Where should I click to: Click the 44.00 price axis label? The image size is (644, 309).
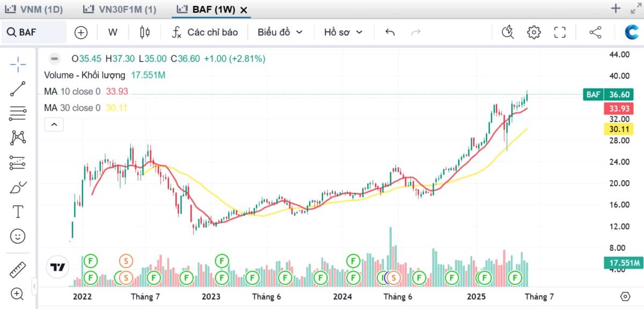click(619, 54)
